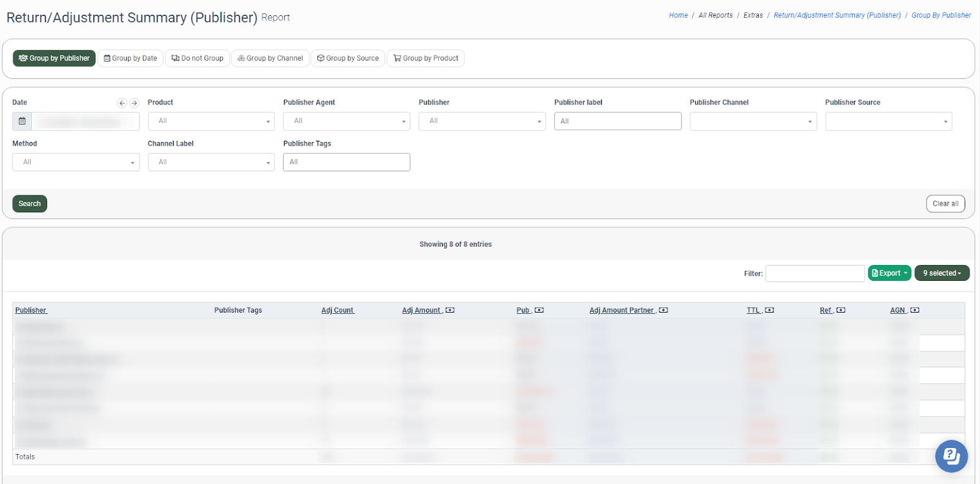The image size is (980, 484).
Task: Click the help chat bubble icon
Action: 951,456
